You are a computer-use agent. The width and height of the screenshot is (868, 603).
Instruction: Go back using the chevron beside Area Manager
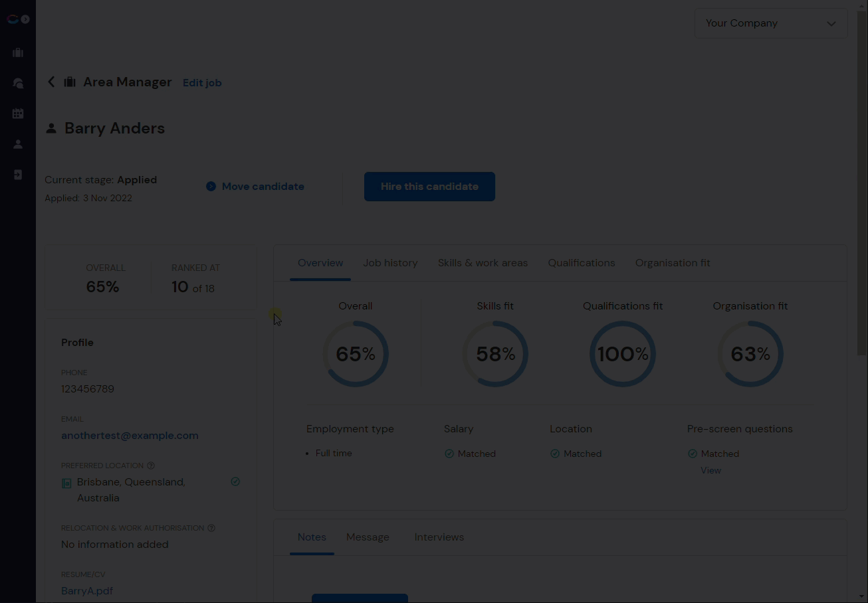click(51, 82)
